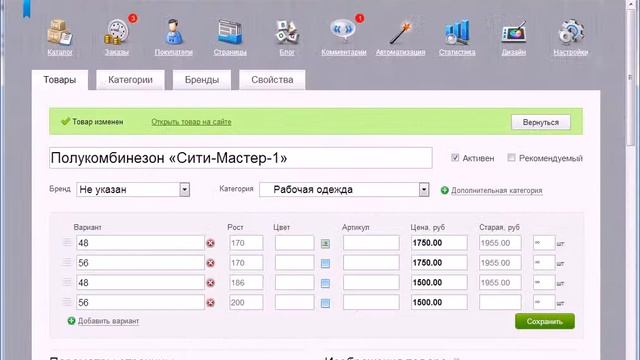The width and height of the screenshot is (640, 360).
Task: Click the Статистика text link
Action: [457, 52]
